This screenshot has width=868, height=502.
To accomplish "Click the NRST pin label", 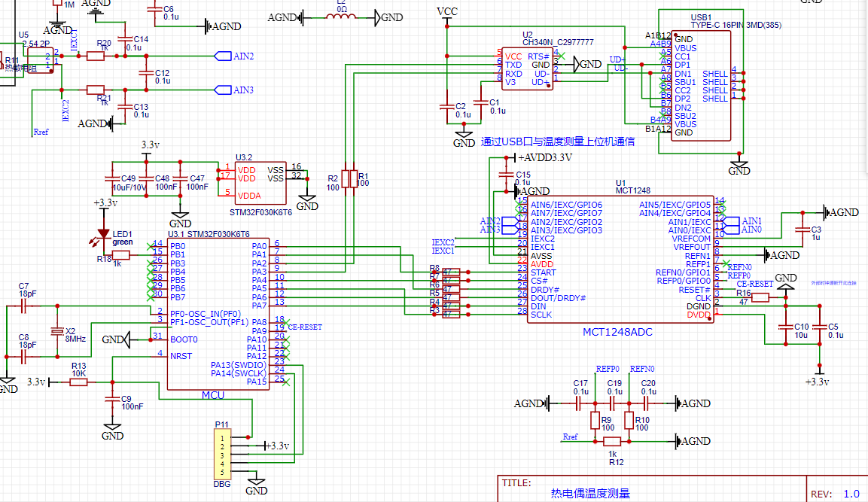I will point(181,356).
